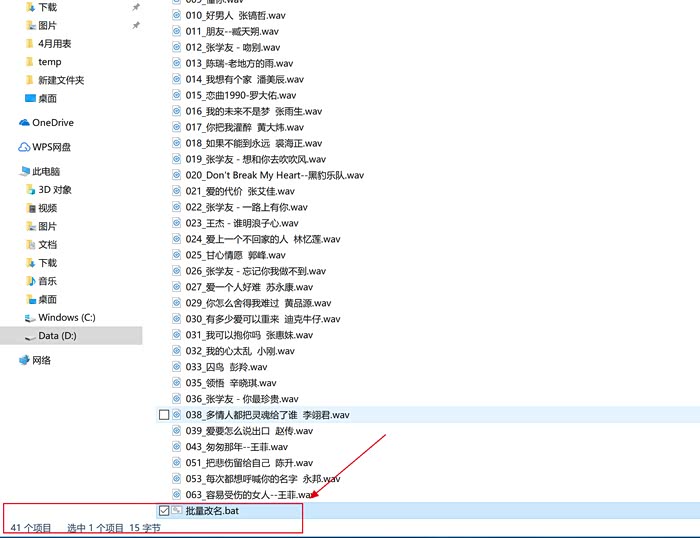
Task: Select file 024_爱上一个不回家的人 林忆莲.wav
Action: point(263,239)
